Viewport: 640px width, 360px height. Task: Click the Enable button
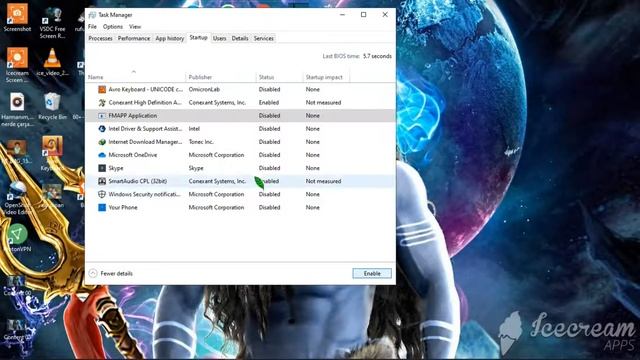[x=372, y=273]
